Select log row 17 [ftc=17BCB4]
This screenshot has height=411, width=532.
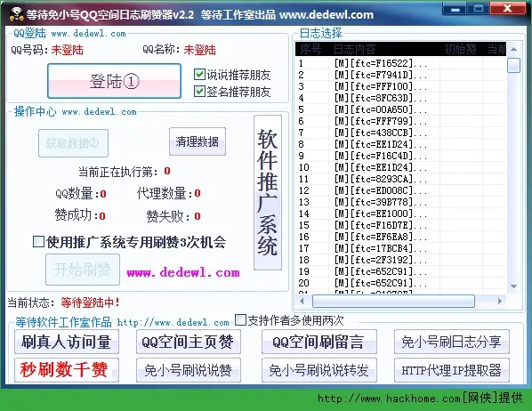(401, 247)
